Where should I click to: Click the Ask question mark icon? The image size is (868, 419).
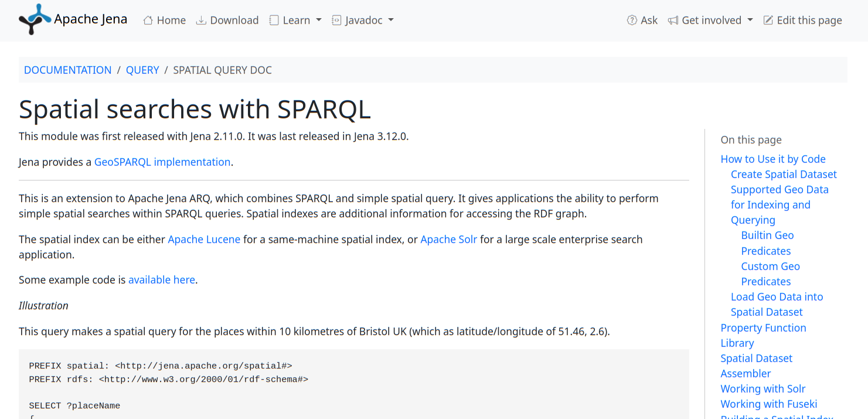(x=632, y=20)
